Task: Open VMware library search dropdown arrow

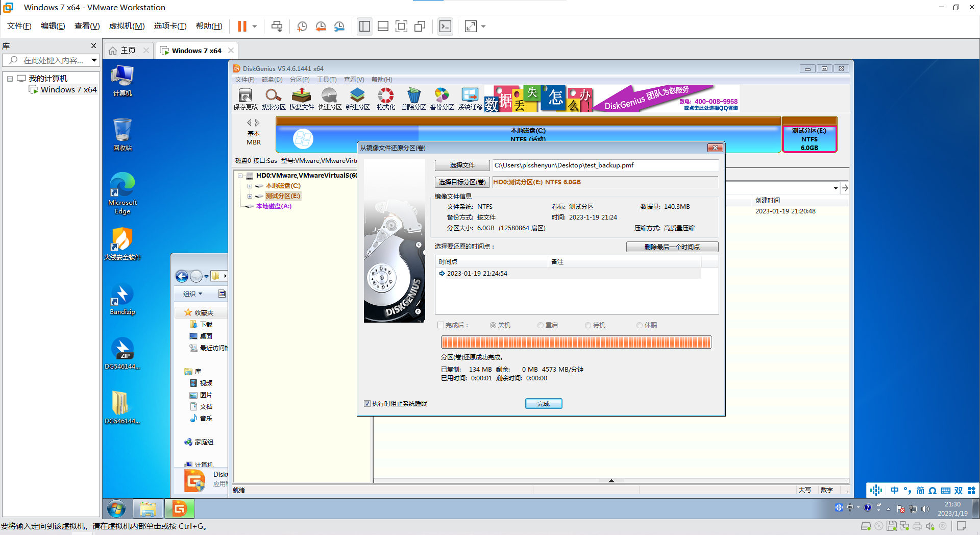Action: (94, 60)
